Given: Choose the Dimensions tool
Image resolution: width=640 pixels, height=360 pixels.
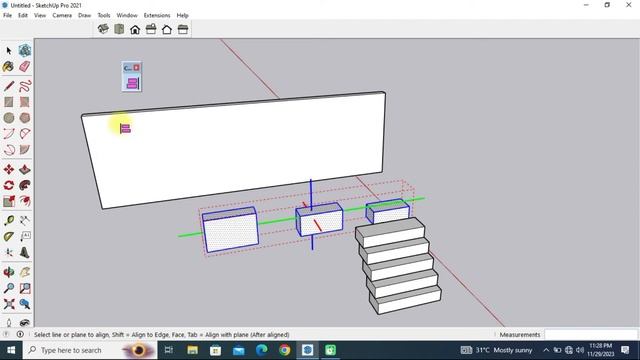Looking at the screenshot, I should coord(24,221).
